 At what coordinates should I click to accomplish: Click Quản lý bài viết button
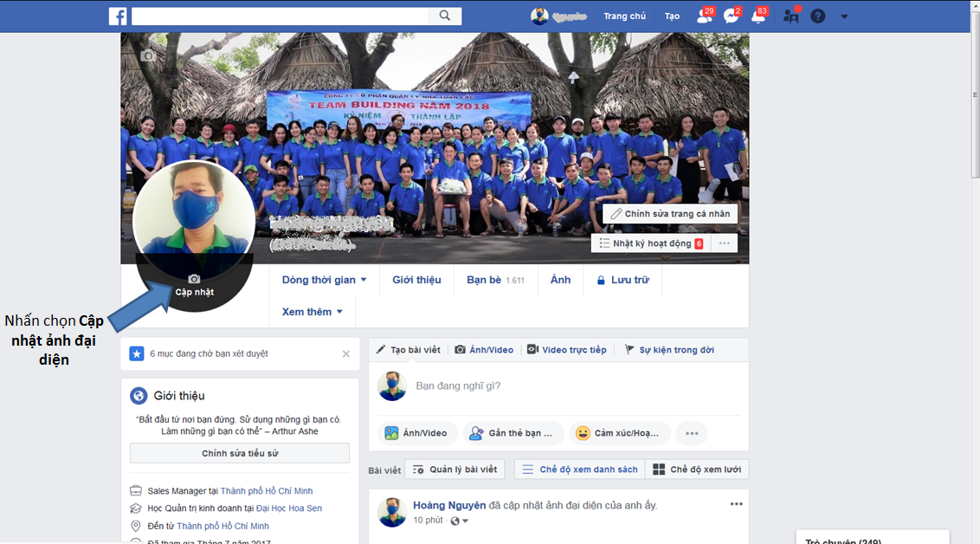(455, 470)
